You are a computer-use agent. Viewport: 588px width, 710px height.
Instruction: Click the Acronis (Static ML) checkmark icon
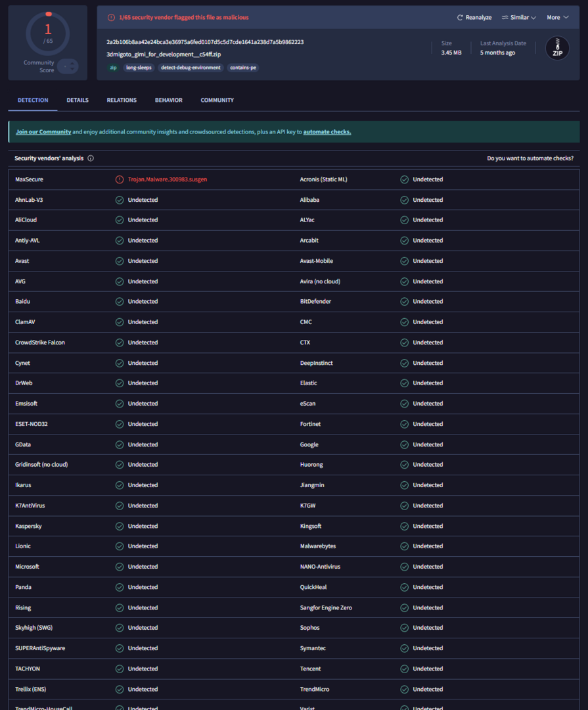tap(404, 179)
